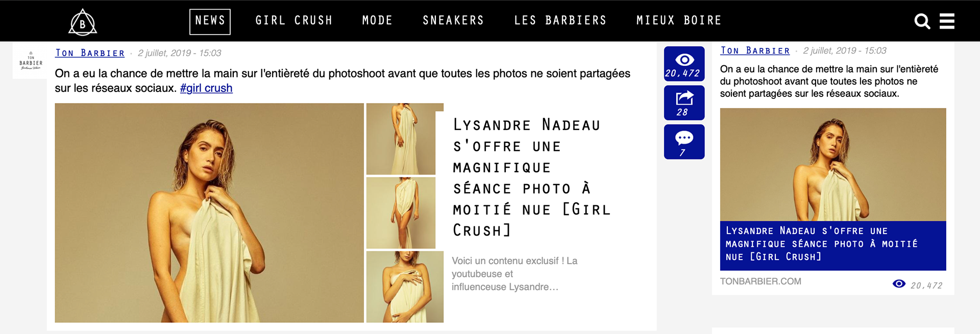980x334 pixels.
Task: Click the triangle B site logo
Action: coord(83,22)
